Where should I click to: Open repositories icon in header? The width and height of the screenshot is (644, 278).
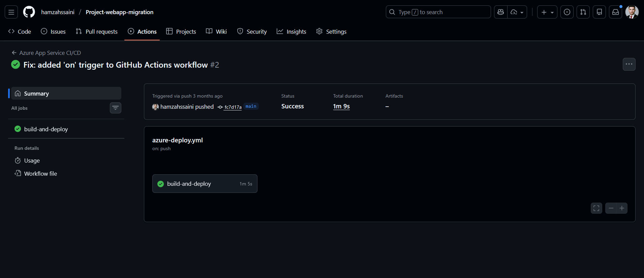click(600, 12)
